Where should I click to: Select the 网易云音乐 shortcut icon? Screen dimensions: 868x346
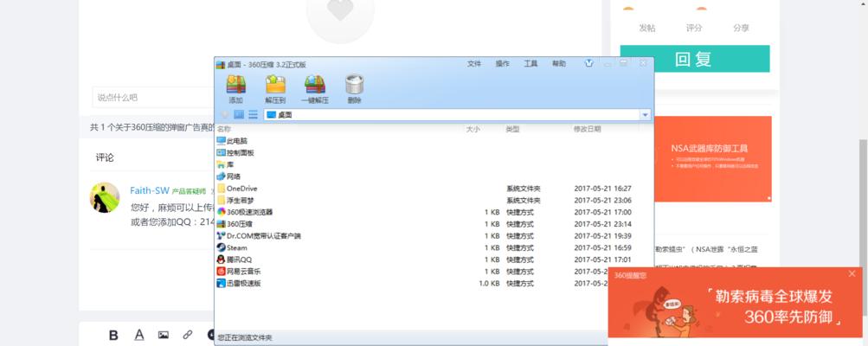coord(222,272)
